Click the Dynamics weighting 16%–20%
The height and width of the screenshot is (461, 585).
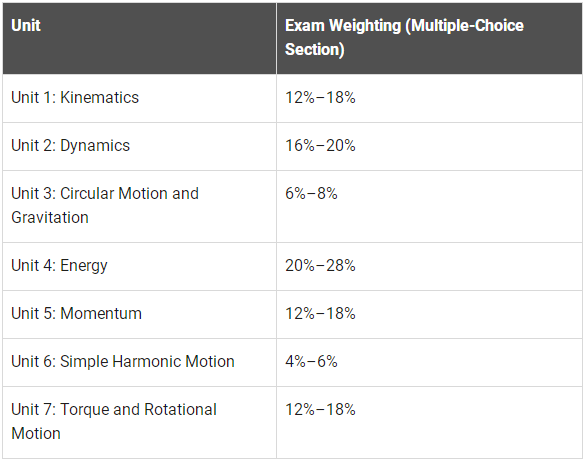(x=320, y=145)
